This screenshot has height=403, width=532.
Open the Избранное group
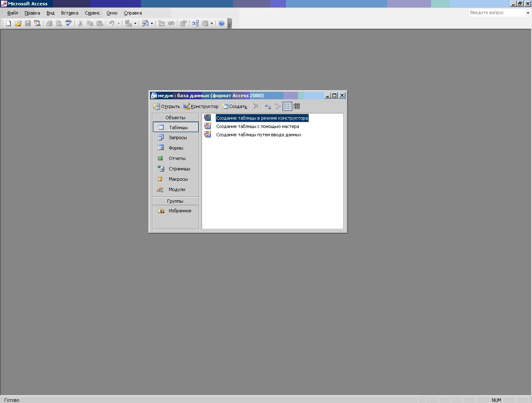[x=176, y=211]
